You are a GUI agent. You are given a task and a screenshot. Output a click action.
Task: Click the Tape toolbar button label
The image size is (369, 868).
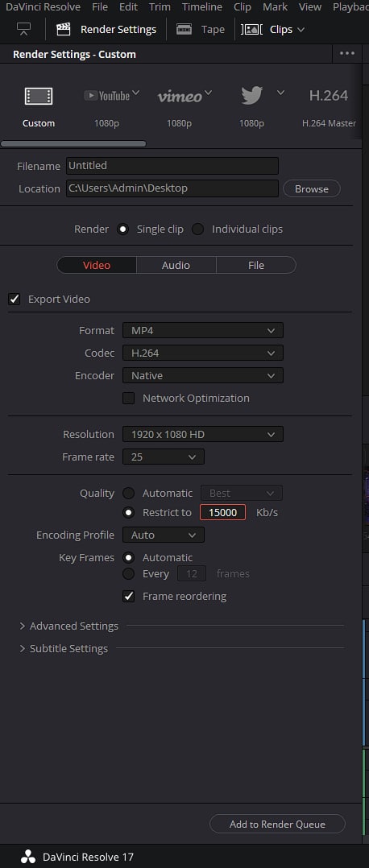click(x=213, y=29)
